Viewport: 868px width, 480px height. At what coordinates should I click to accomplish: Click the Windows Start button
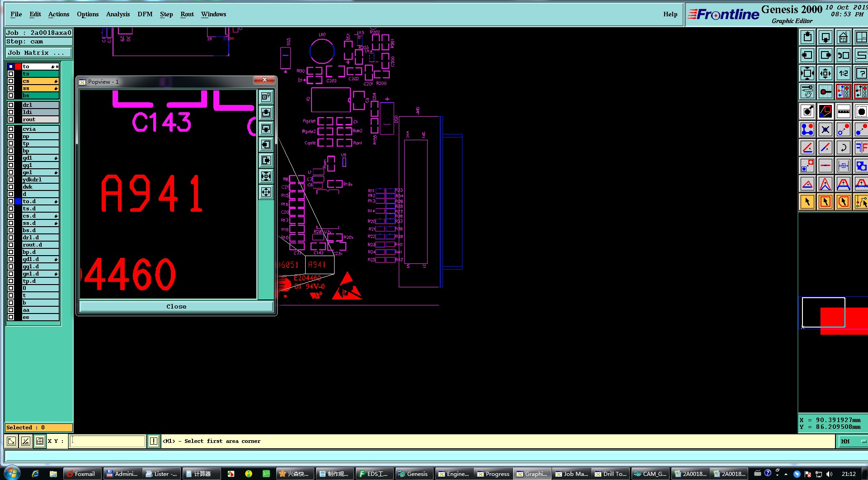pos(12,473)
